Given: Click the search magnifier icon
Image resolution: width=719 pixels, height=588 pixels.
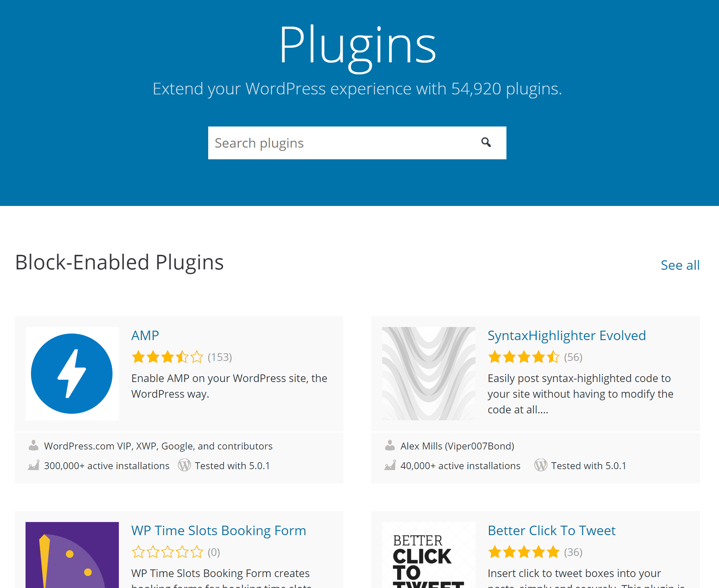Looking at the screenshot, I should tap(486, 142).
